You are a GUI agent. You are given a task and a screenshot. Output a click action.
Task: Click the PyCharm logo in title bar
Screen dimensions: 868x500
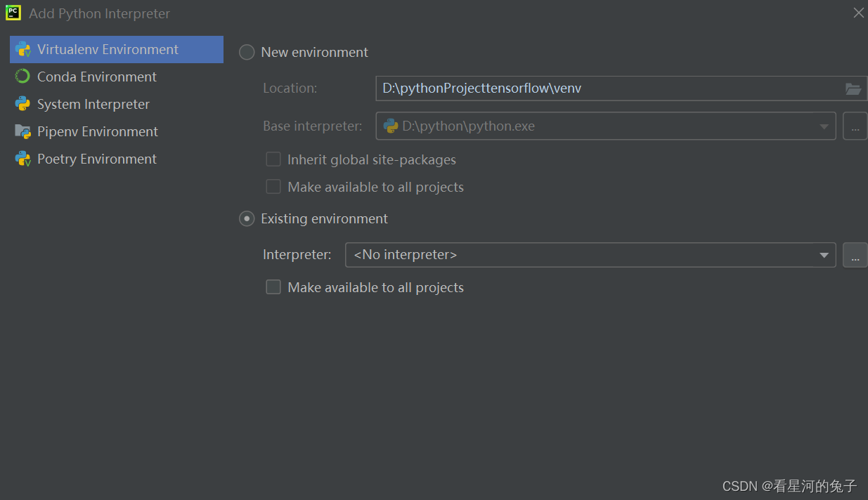13,13
